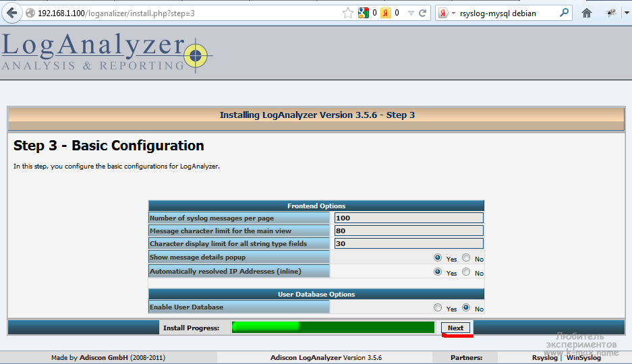Click the Next button

(x=455, y=328)
